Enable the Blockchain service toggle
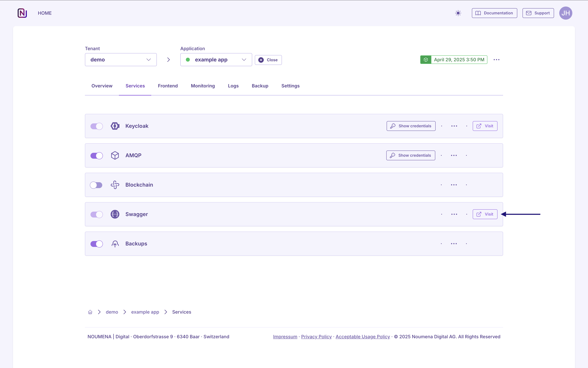Image resolution: width=588 pixels, height=368 pixels. point(96,185)
